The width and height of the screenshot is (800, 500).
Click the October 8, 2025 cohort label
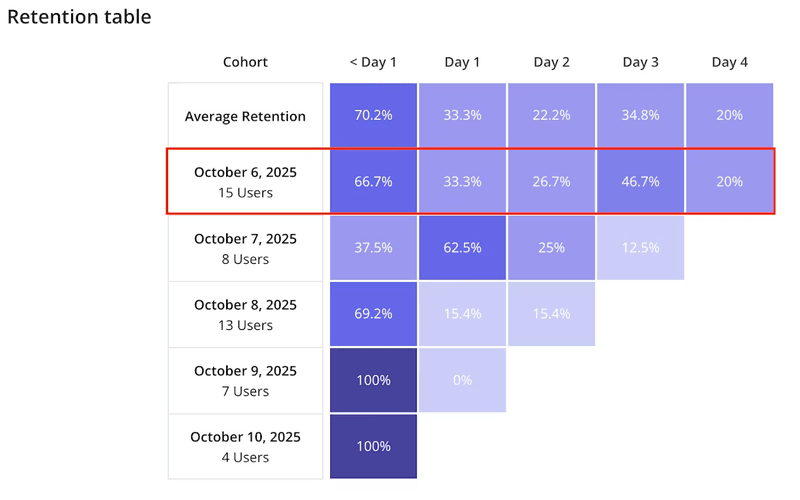(245, 314)
